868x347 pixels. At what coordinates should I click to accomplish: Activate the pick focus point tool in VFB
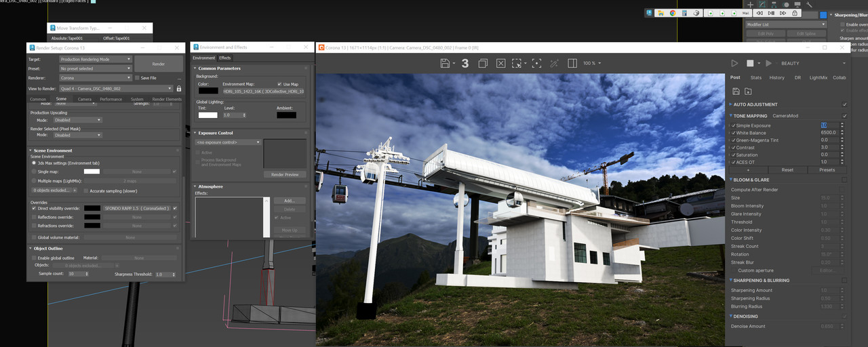pyautogui.click(x=536, y=63)
